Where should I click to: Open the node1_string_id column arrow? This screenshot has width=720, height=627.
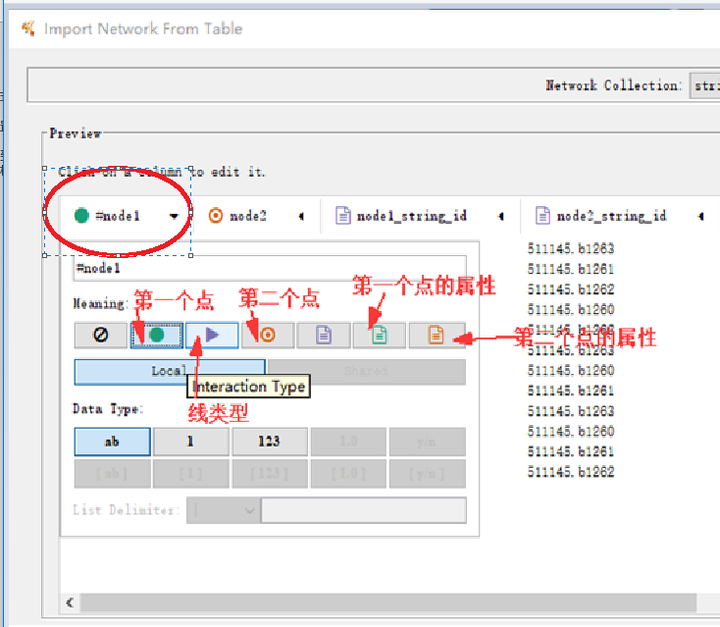click(500, 216)
